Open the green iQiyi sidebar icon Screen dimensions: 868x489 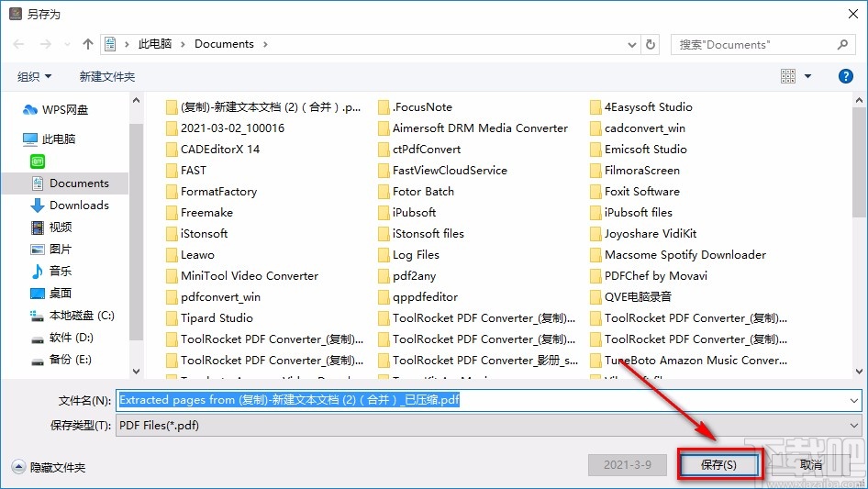click(37, 161)
